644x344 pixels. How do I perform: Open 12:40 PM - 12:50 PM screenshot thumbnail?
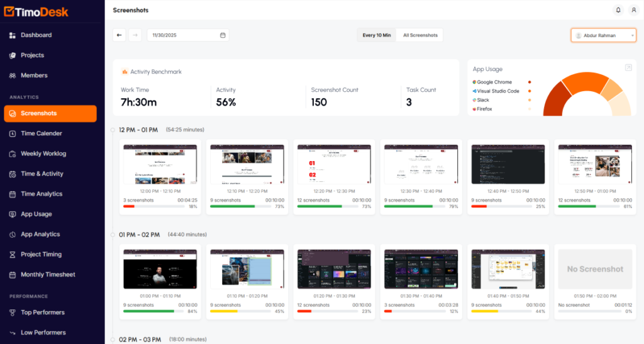[x=508, y=164]
